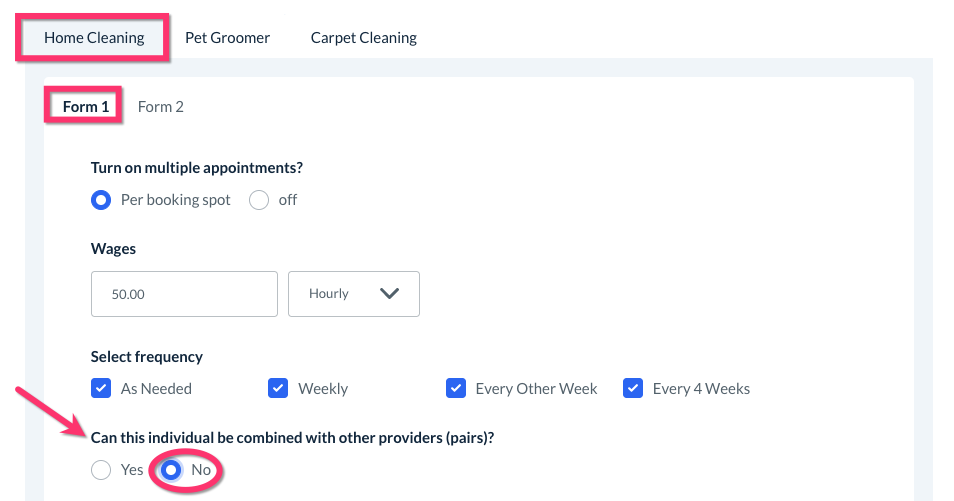Screen dimensions: 954x501
Task: Uncheck the 'As Needed' frequency checkbox
Action: pyautogui.click(x=101, y=388)
